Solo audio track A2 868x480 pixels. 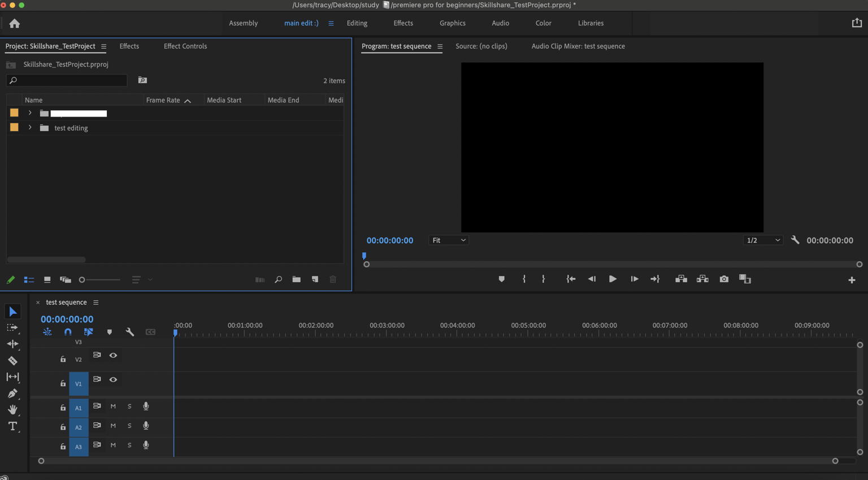pos(129,426)
